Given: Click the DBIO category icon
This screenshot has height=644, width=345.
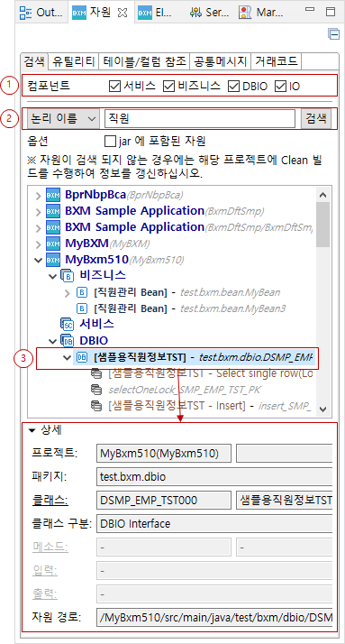Looking at the screenshot, I should (x=67, y=340).
